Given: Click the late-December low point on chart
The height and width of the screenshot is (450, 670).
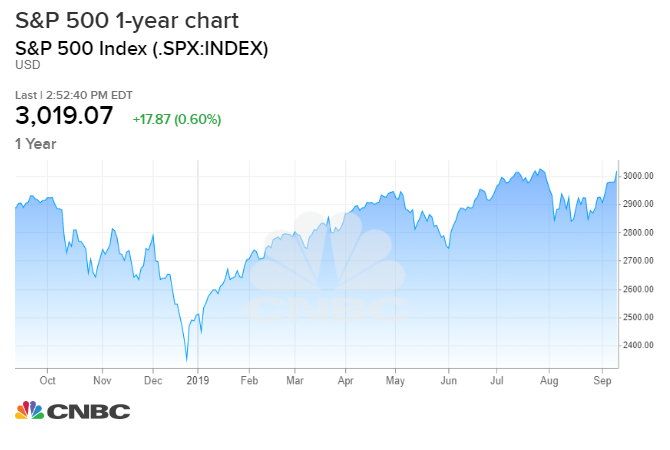Looking at the screenshot, I should 186,360.
